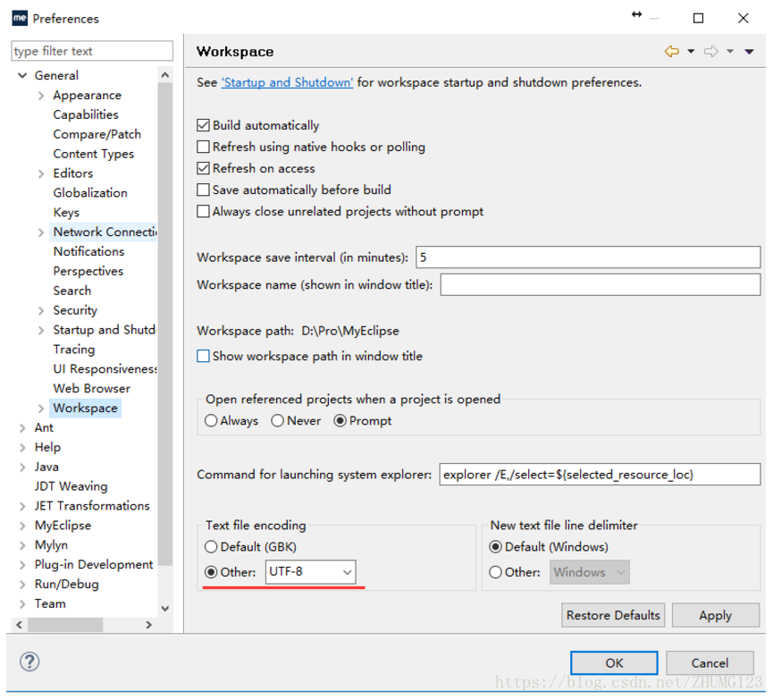773x700 pixels.
Task: Toggle Build automatically checkbox
Action: click(x=203, y=125)
